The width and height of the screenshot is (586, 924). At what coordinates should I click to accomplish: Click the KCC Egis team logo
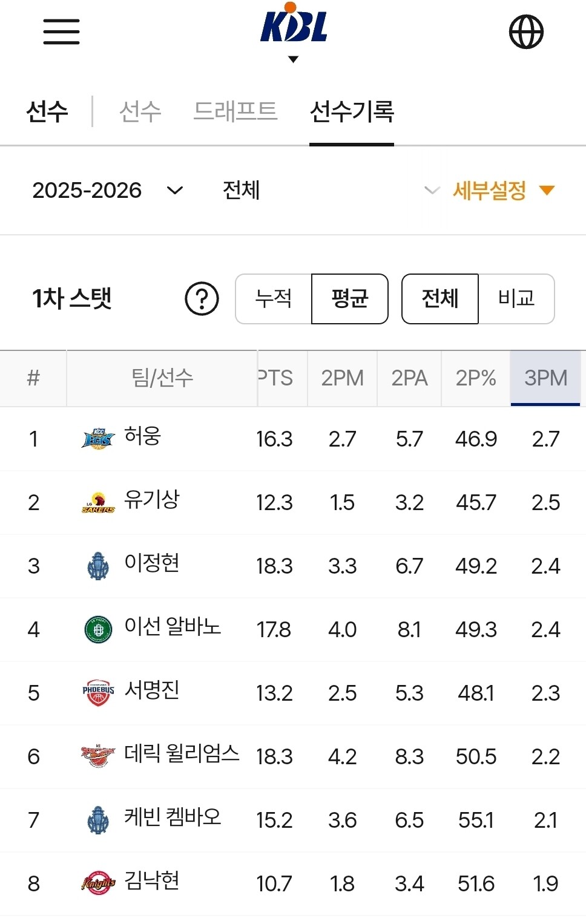pyautogui.click(x=98, y=439)
